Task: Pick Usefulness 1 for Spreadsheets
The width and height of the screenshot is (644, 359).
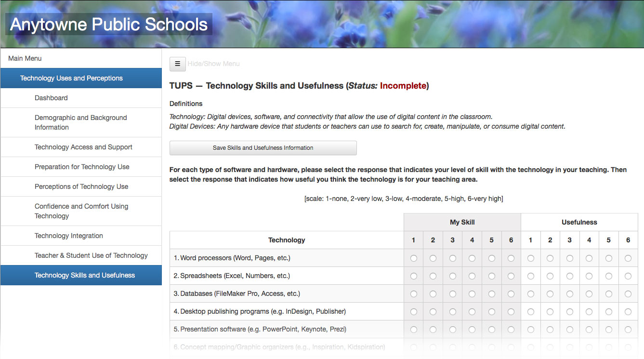Action: 530,276
